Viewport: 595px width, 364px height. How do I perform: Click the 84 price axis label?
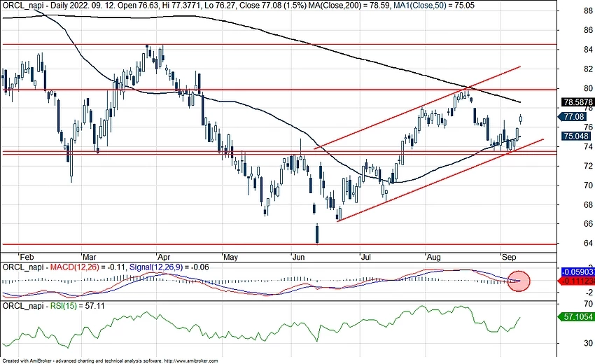click(x=589, y=50)
